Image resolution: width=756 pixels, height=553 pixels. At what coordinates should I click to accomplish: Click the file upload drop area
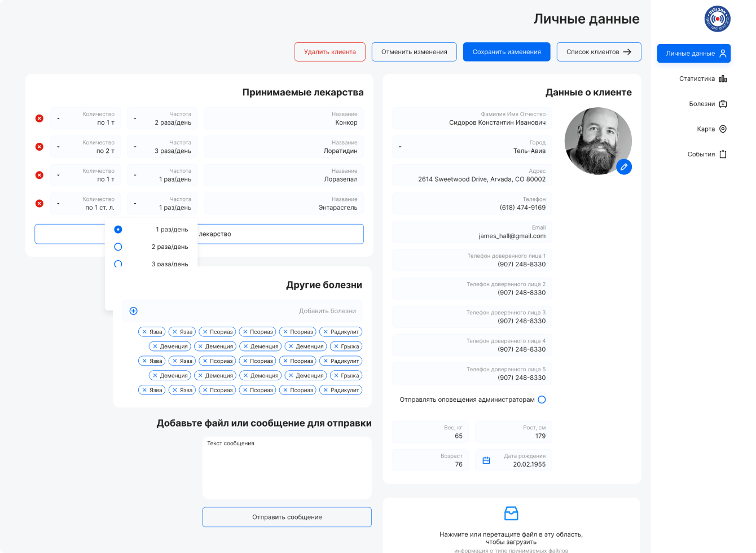(x=511, y=526)
